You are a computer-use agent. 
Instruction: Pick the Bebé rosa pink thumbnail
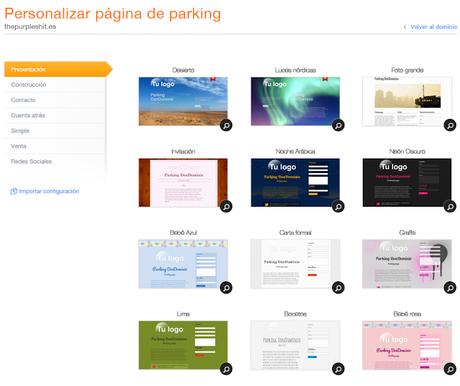pos(407,345)
